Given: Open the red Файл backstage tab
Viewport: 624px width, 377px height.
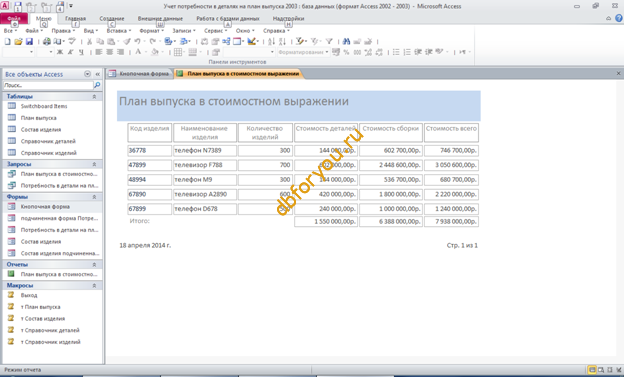Looking at the screenshot, I should 14,19.
